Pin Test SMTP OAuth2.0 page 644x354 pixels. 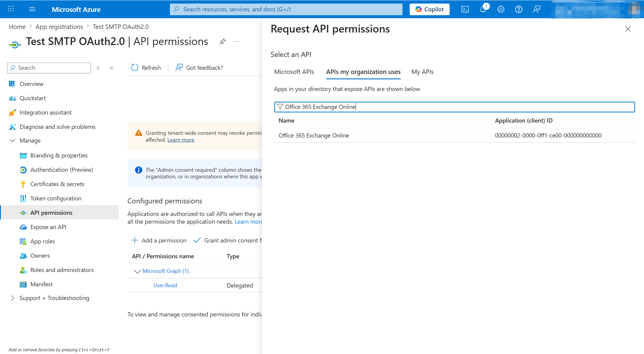(222, 42)
